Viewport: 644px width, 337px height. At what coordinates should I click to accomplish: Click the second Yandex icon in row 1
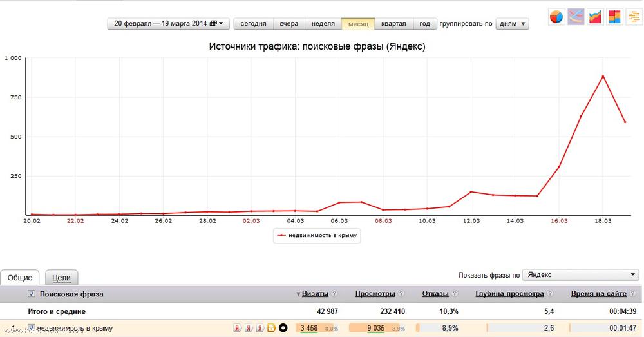[249, 328]
